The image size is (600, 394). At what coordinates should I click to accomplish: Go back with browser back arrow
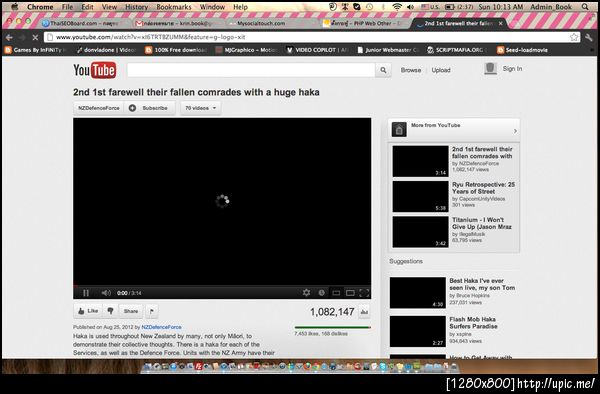pyautogui.click(x=9, y=37)
